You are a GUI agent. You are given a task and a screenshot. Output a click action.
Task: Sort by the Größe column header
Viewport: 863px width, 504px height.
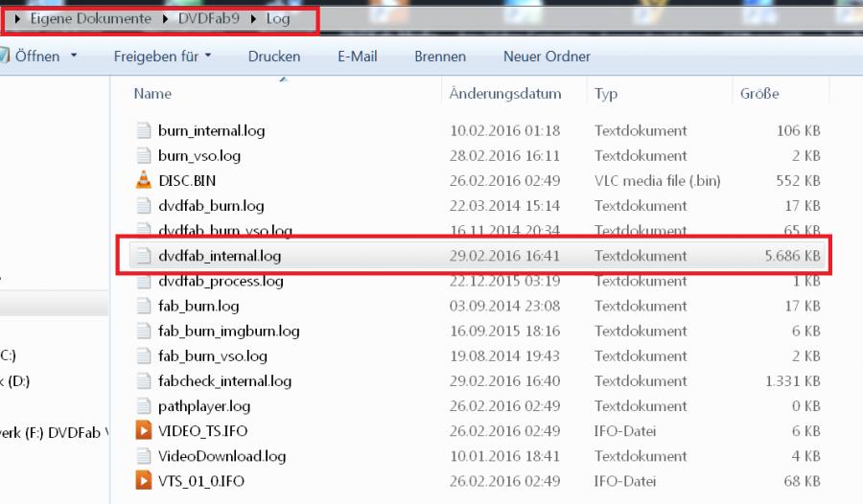click(x=759, y=94)
